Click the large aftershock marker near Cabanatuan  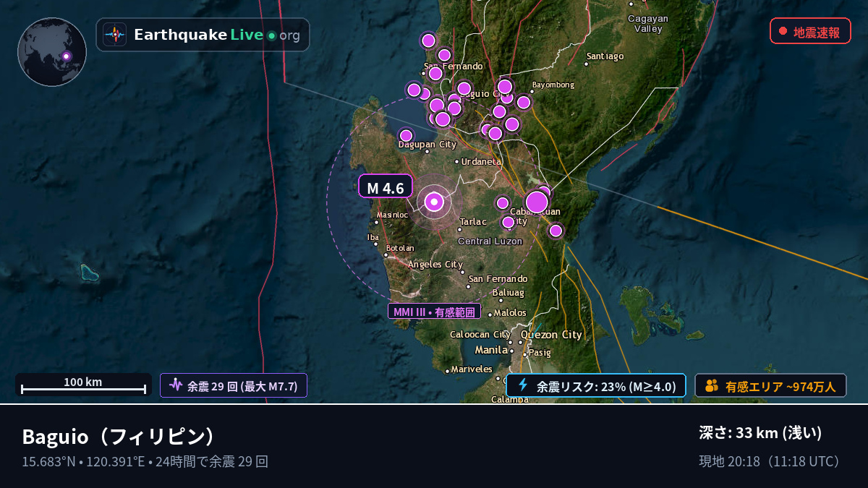pyautogui.click(x=537, y=202)
